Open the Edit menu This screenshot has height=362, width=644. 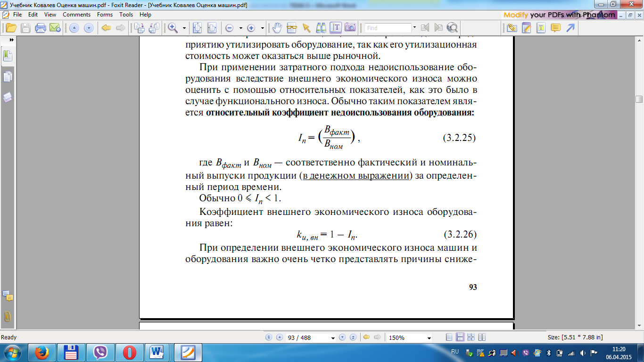33,15
